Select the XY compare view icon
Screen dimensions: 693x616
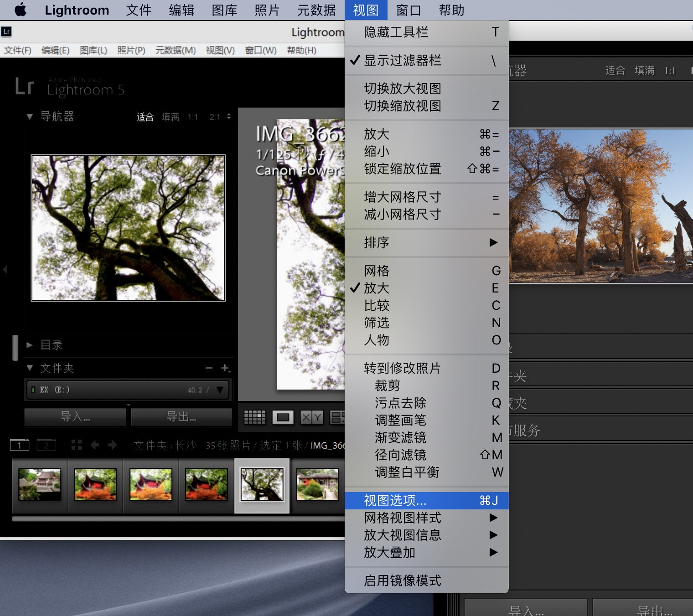click(x=312, y=417)
